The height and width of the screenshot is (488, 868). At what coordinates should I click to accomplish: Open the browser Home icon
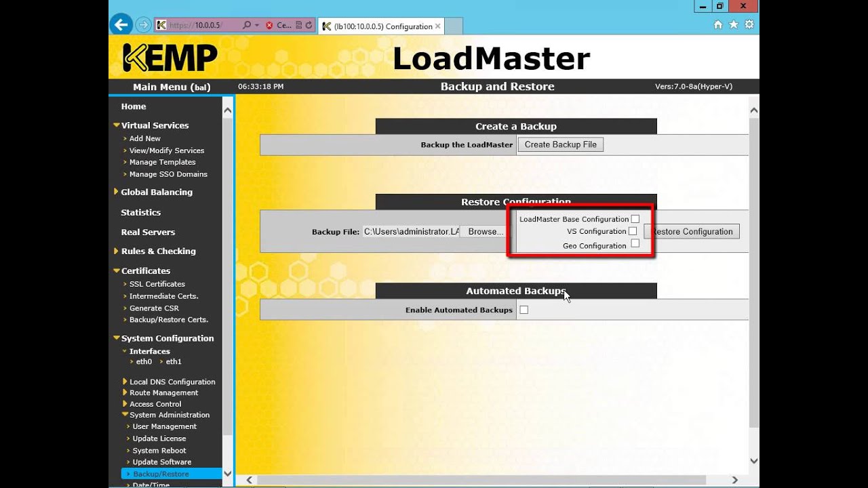[718, 24]
